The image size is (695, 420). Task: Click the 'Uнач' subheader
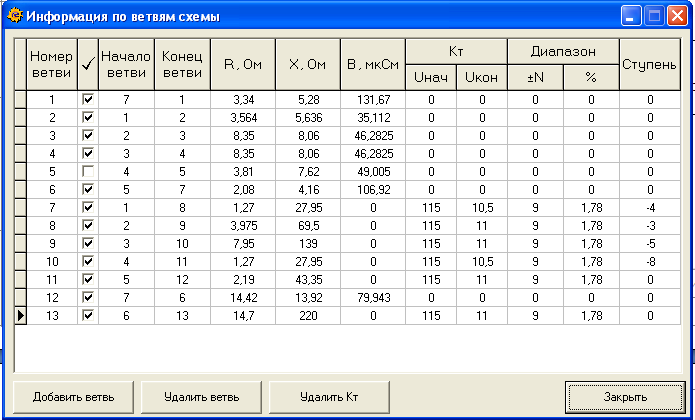click(x=431, y=78)
